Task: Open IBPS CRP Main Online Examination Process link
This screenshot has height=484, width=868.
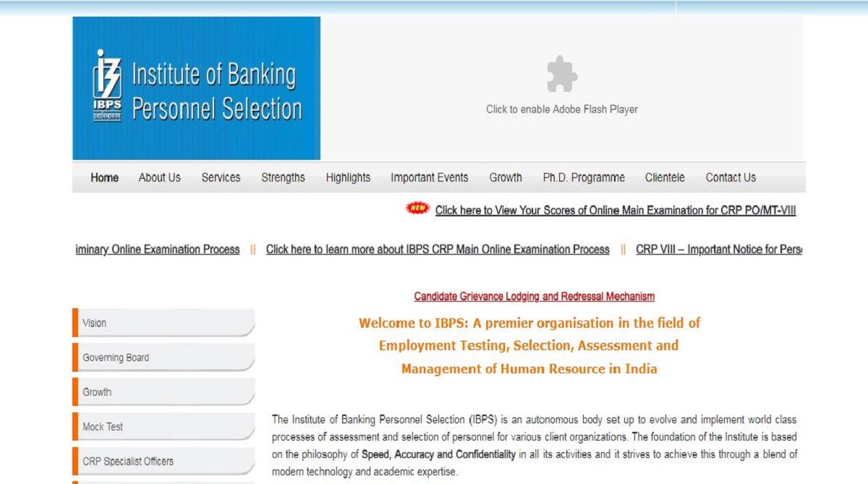Action: (x=438, y=250)
